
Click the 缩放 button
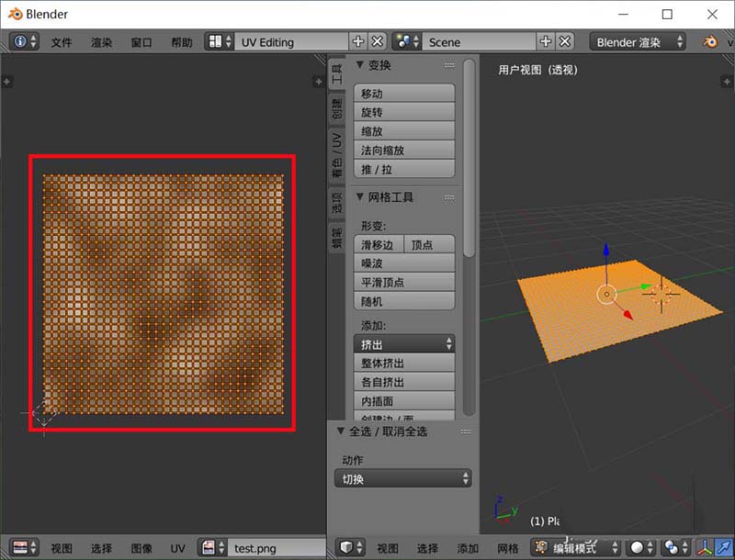[x=404, y=131]
